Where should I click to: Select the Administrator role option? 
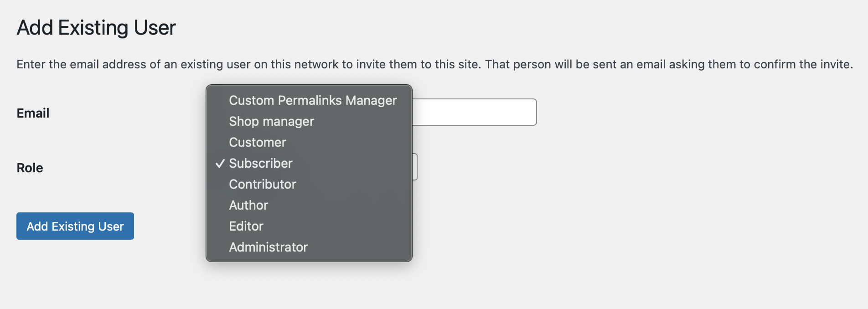coord(268,247)
